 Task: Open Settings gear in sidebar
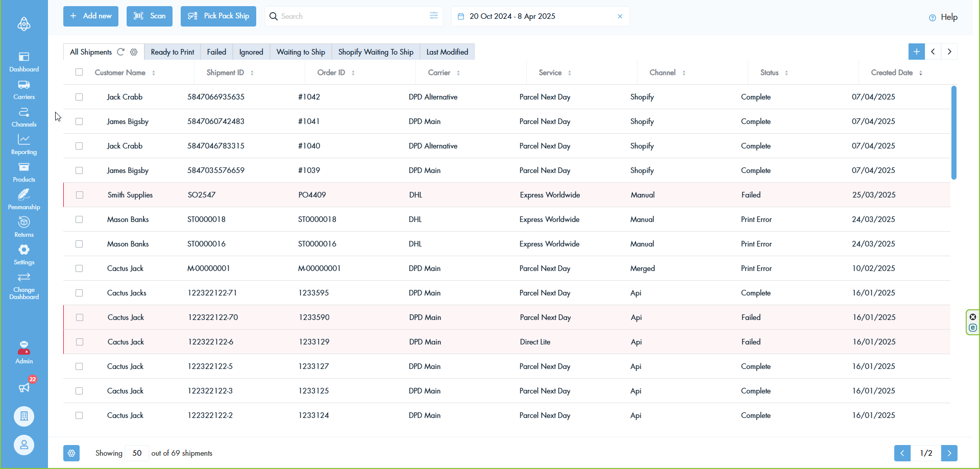pos(24,250)
